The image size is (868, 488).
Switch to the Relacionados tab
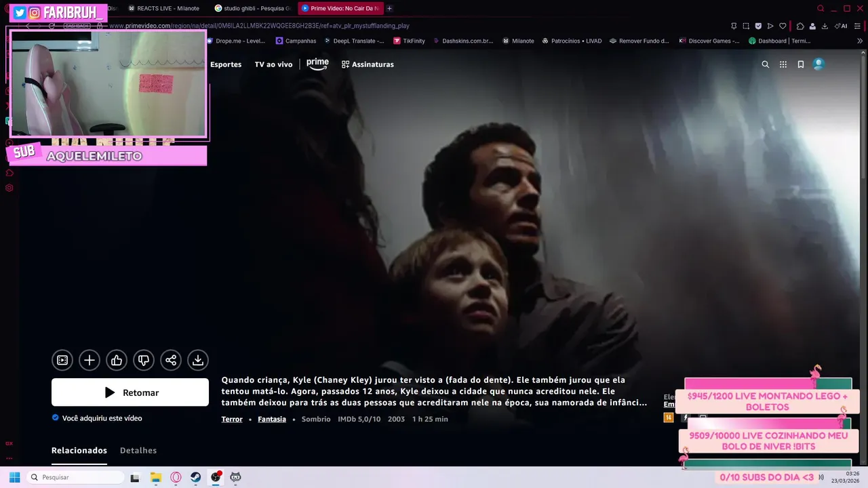pos(79,451)
